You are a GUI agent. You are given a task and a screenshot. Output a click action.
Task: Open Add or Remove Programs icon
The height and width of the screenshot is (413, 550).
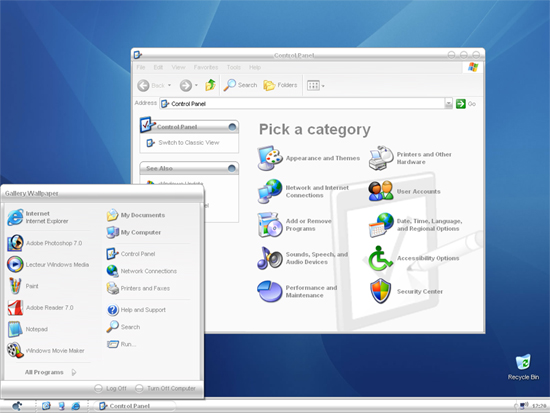tap(270, 225)
